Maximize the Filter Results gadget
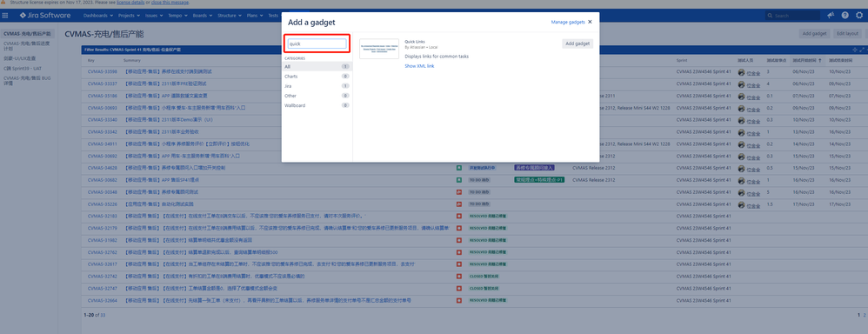 [862, 50]
